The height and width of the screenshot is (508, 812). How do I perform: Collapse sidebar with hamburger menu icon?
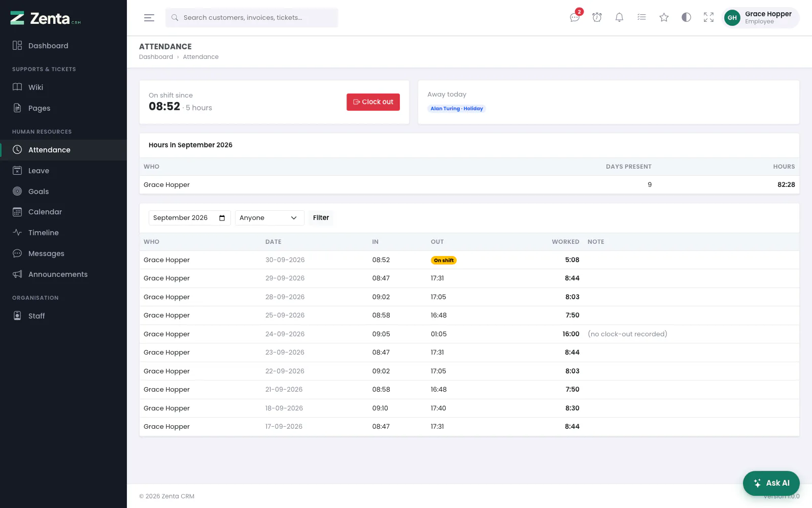(149, 18)
